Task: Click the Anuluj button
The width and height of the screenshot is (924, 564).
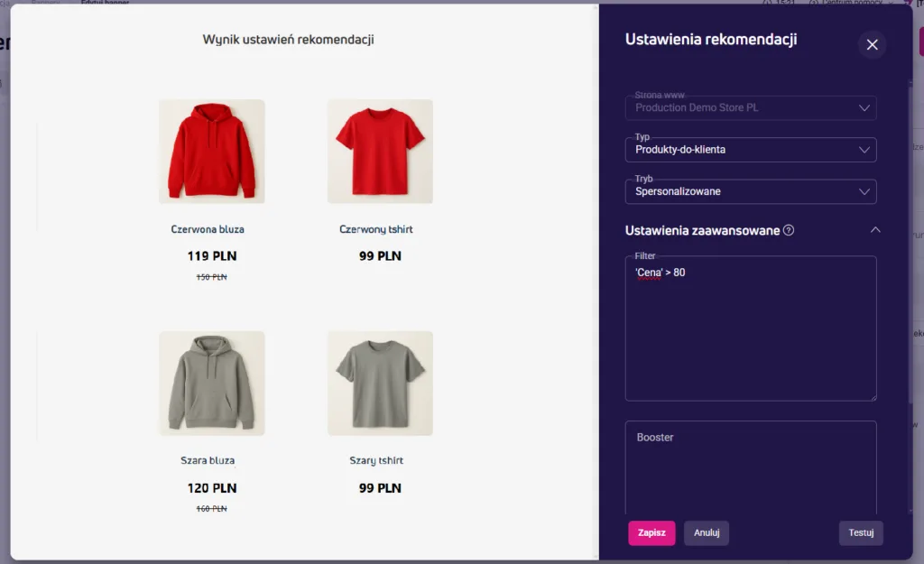Action: tap(707, 532)
